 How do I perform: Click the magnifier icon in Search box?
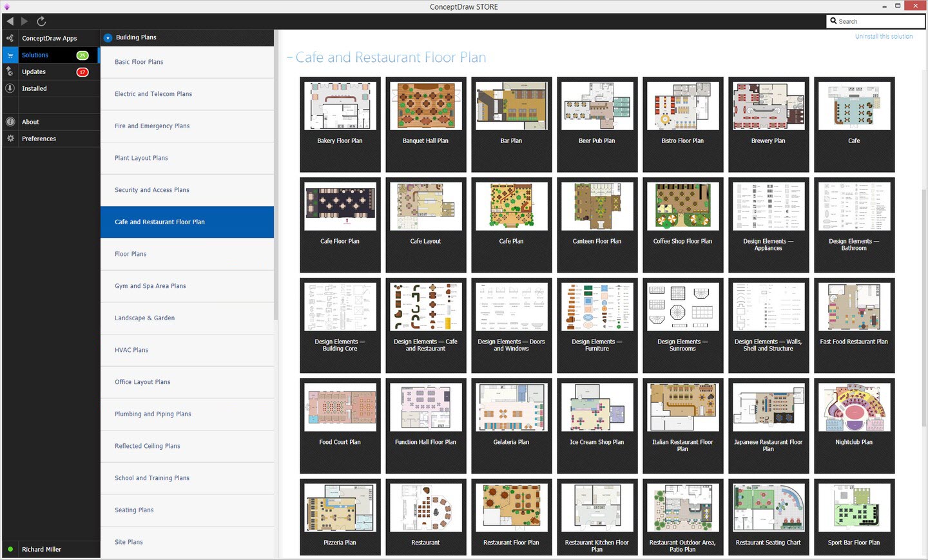(833, 21)
